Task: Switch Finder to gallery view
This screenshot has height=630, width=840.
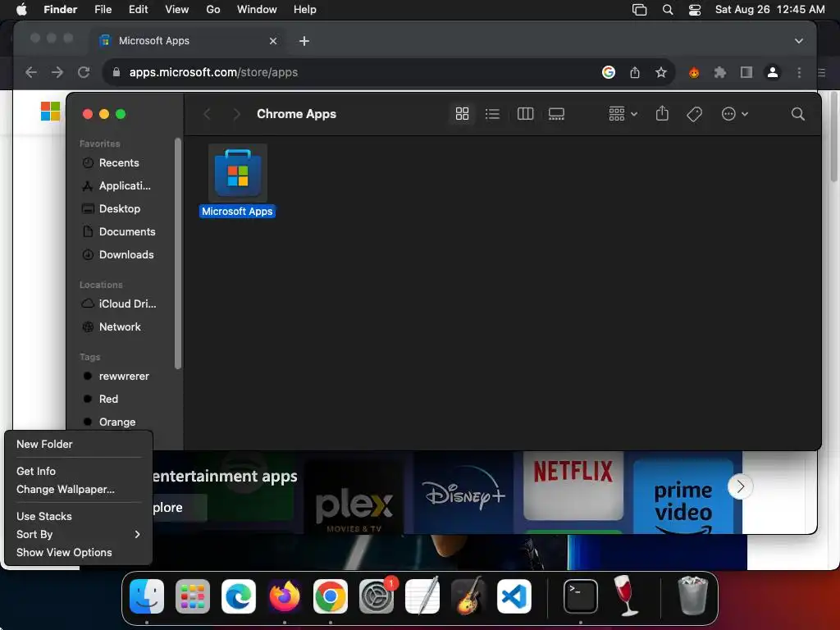Action: tap(556, 113)
